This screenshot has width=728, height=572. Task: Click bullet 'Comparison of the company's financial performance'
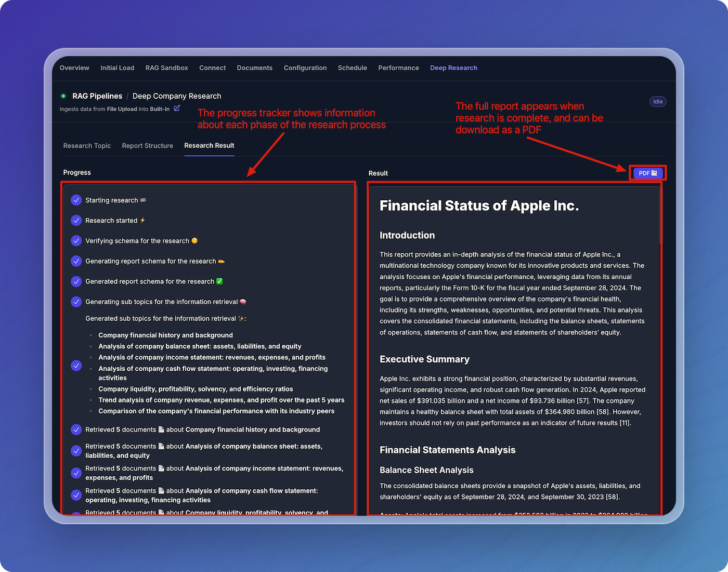(216, 411)
